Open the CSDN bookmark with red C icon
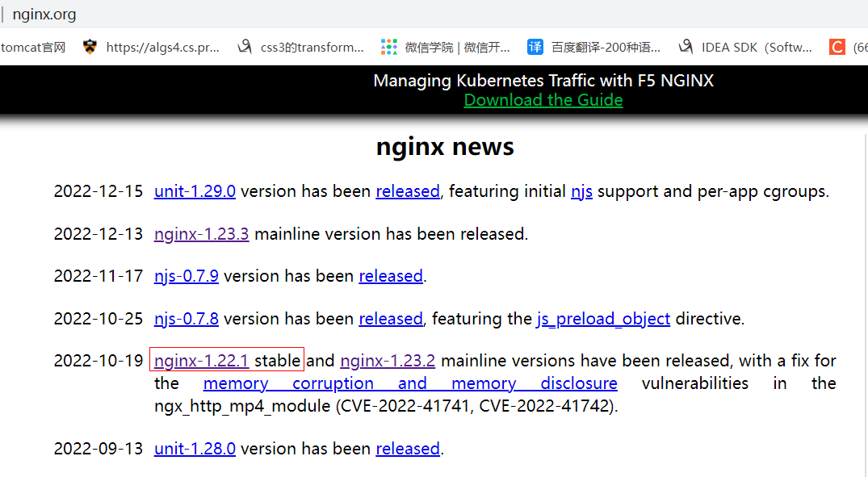868x477 pixels. click(x=837, y=47)
